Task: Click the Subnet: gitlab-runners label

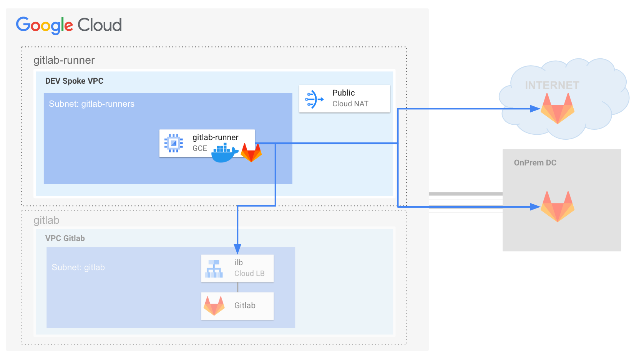Action: 91,104
